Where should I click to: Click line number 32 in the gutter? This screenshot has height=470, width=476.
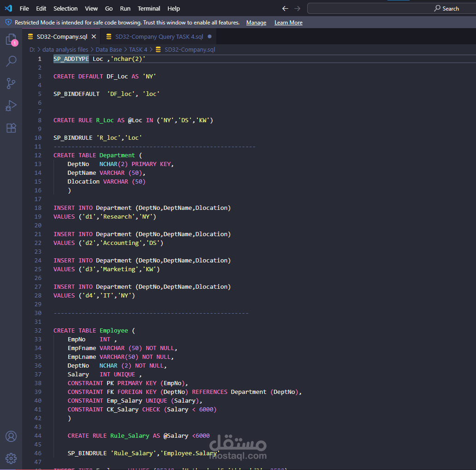pyautogui.click(x=38, y=330)
